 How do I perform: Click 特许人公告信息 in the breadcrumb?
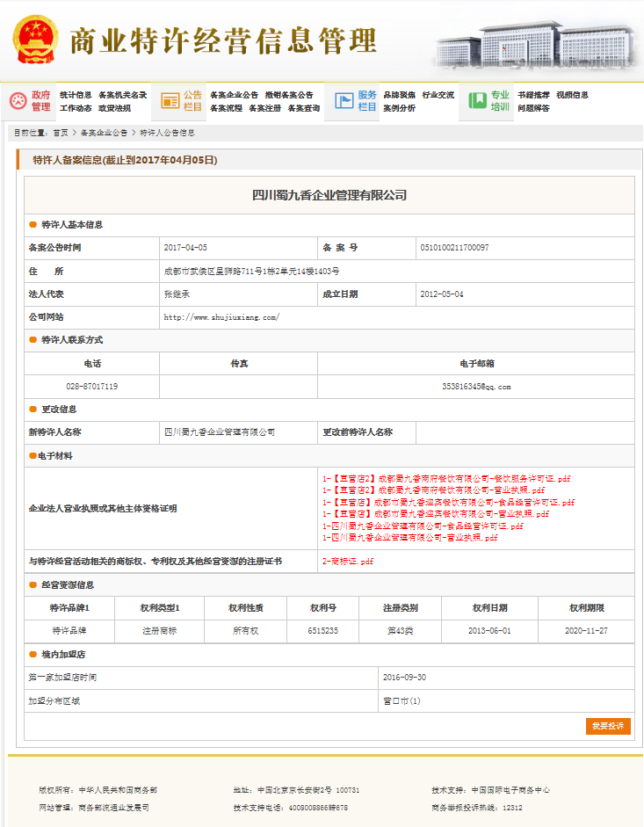coord(167,133)
